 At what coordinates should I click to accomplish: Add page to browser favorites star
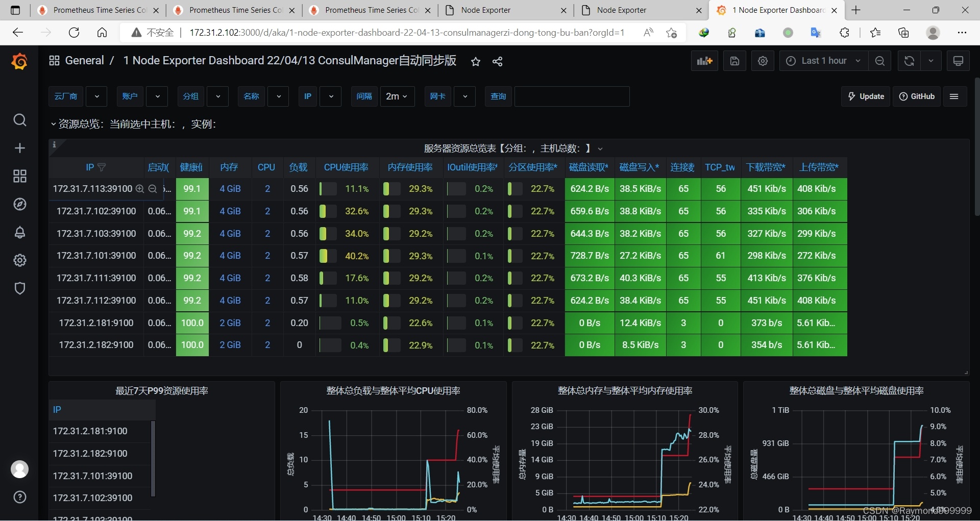point(672,33)
